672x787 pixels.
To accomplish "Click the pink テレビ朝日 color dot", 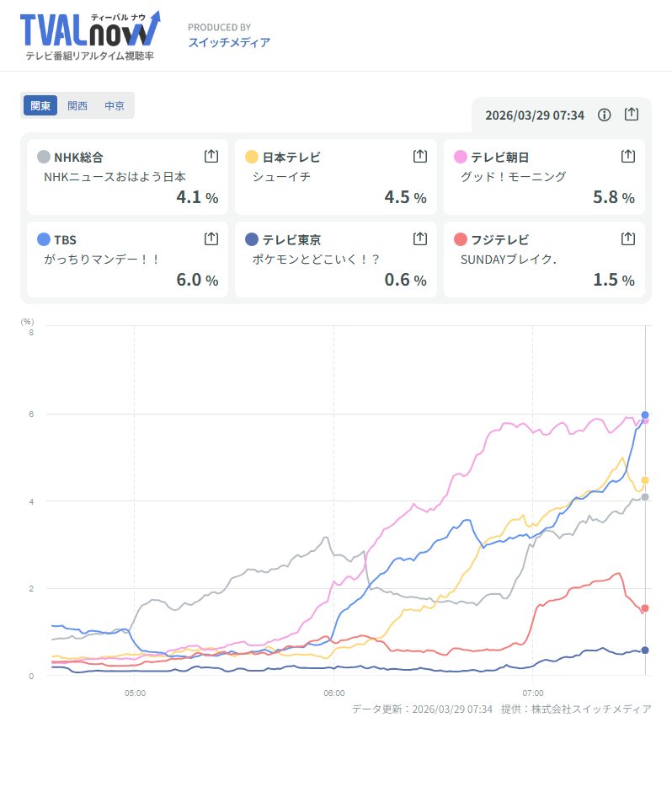I will tap(461, 157).
